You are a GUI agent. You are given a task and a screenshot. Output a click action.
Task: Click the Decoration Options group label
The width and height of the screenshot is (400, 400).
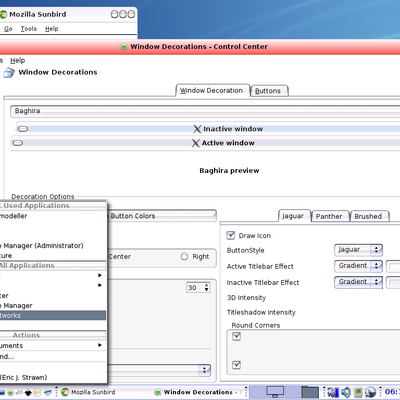click(43, 197)
